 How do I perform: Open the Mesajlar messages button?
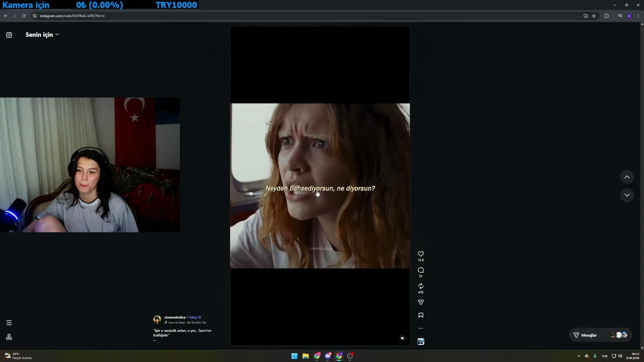[600, 335]
